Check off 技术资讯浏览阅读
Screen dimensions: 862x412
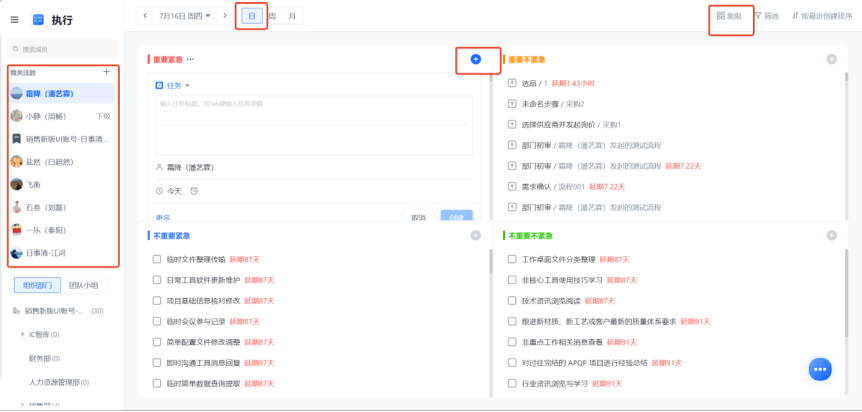[x=512, y=301]
